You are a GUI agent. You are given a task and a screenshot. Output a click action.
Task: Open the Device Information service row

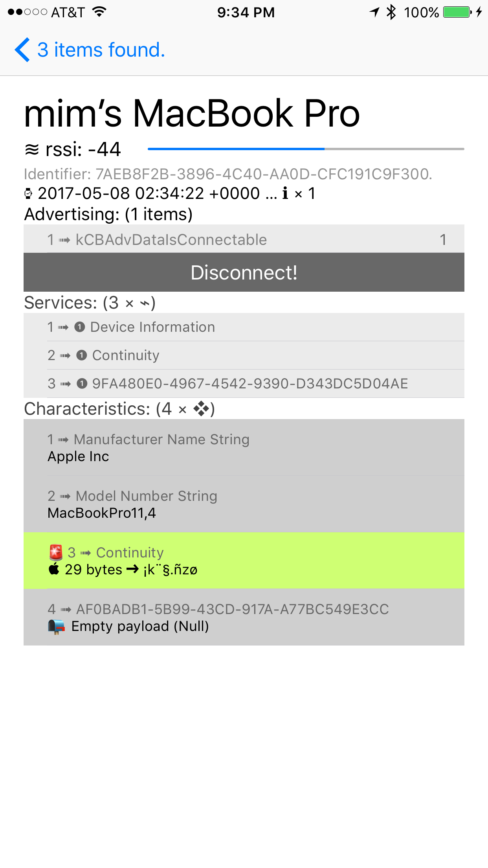244,327
